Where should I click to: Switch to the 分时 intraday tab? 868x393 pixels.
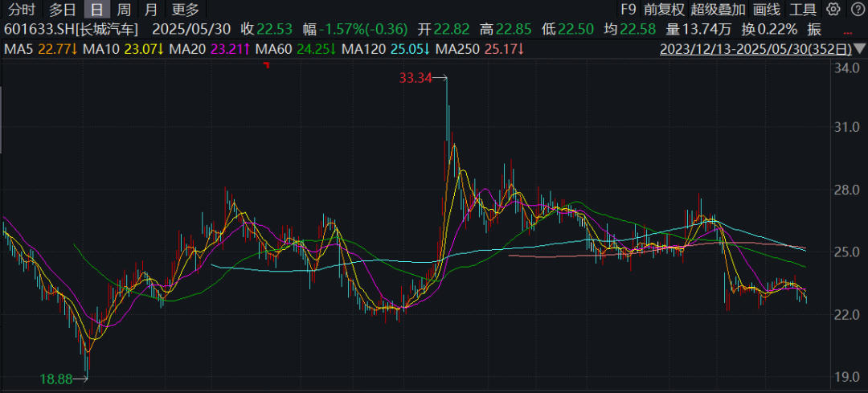(x=21, y=10)
